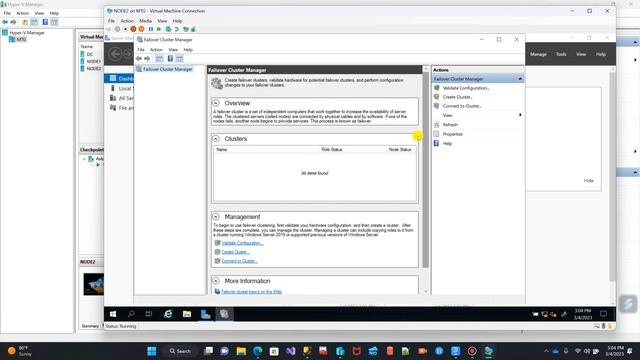Screen dimensions: 640x360
Task: Open Visual Studio from host taskbar
Action: point(291,351)
